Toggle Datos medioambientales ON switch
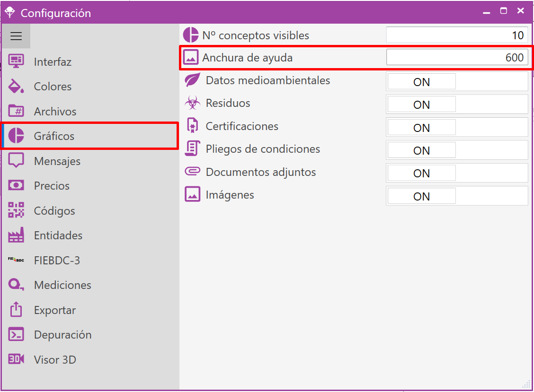Image resolution: width=534 pixels, height=392 pixels. point(421,82)
